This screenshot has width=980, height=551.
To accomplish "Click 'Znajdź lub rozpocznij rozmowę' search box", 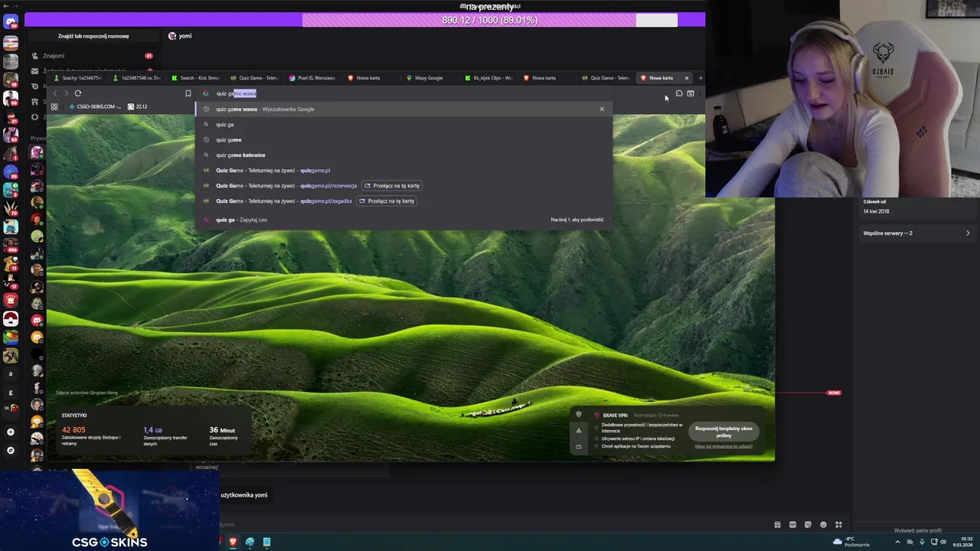I will [93, 36].
